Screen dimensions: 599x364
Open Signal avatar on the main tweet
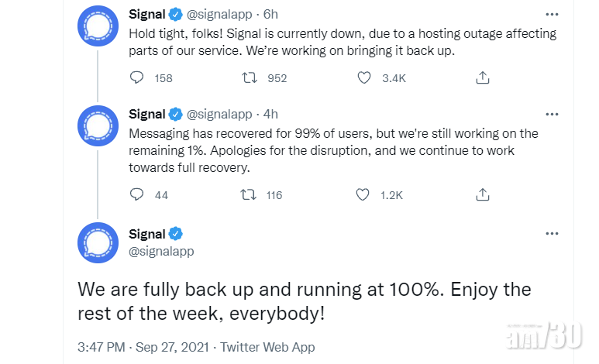pos(98,242)
